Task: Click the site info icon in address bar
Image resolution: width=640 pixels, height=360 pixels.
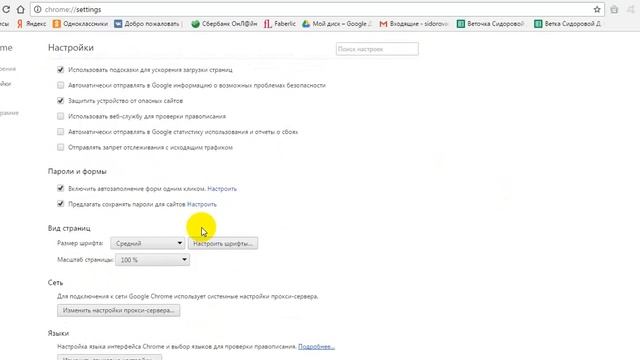Action: (x=38, y=9)
